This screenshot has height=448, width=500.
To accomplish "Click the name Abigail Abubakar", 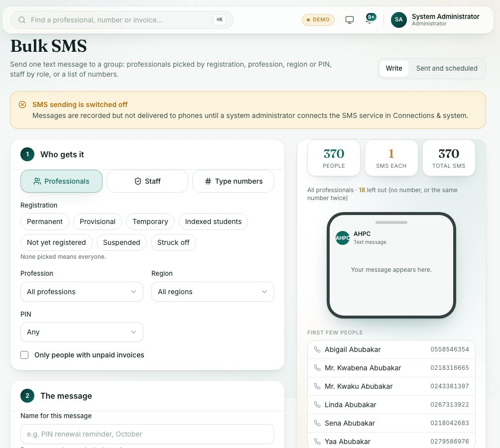I will [353, 349].
